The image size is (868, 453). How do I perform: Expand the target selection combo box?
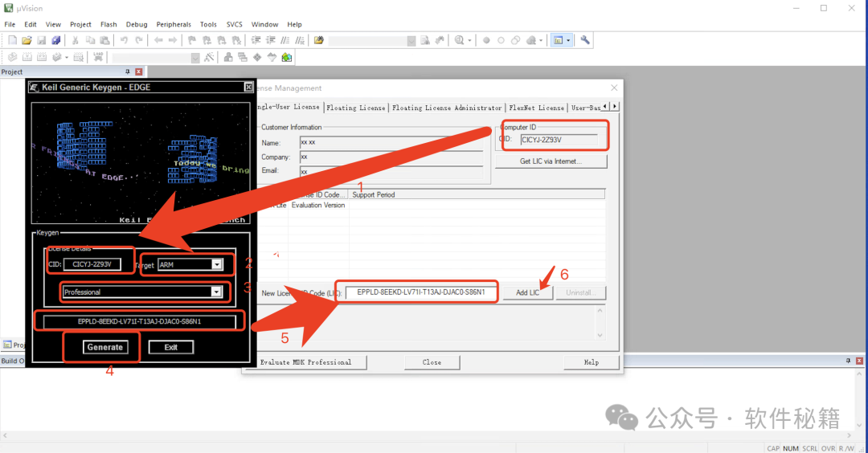click(x=195, y=58)
